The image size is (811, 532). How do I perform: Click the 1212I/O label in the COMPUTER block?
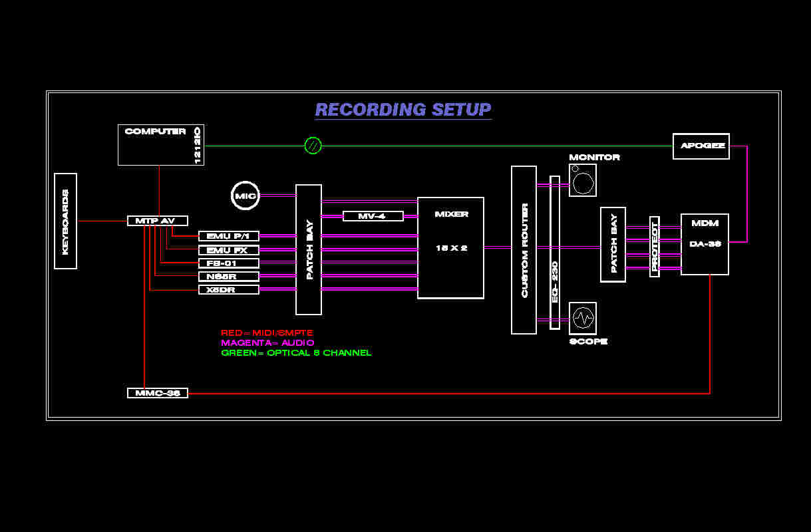(197, 144)
